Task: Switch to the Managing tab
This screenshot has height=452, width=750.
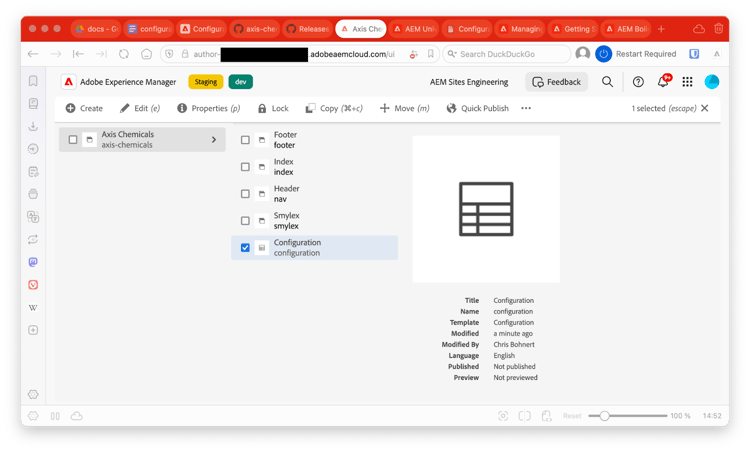Action: pos(520,29)
